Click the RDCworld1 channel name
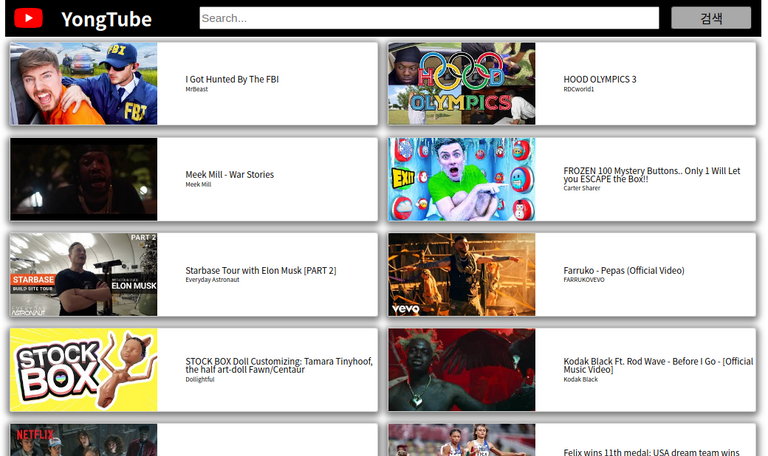The height and width of the screenshot is (456, 768). pyautogui.click(x=578, y=89)
